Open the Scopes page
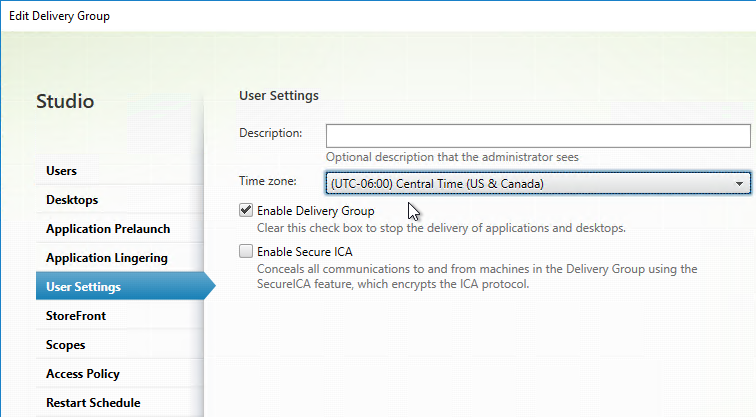The width and height of the screenshot is (756, 417). (66, 345)
